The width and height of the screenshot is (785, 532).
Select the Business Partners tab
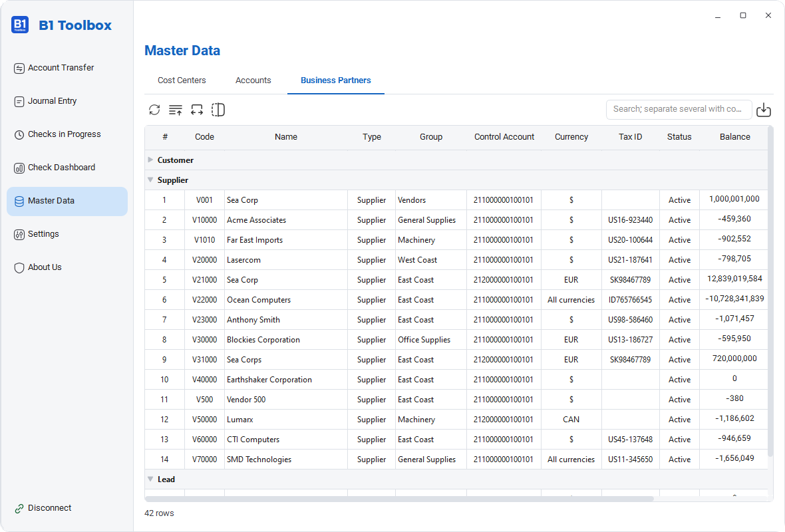coord(336,80)
